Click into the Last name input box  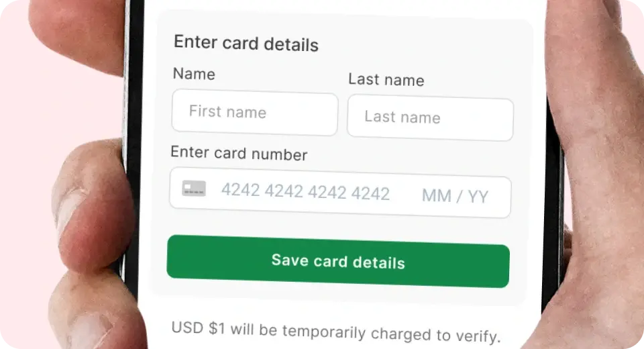tap(430, 119)
